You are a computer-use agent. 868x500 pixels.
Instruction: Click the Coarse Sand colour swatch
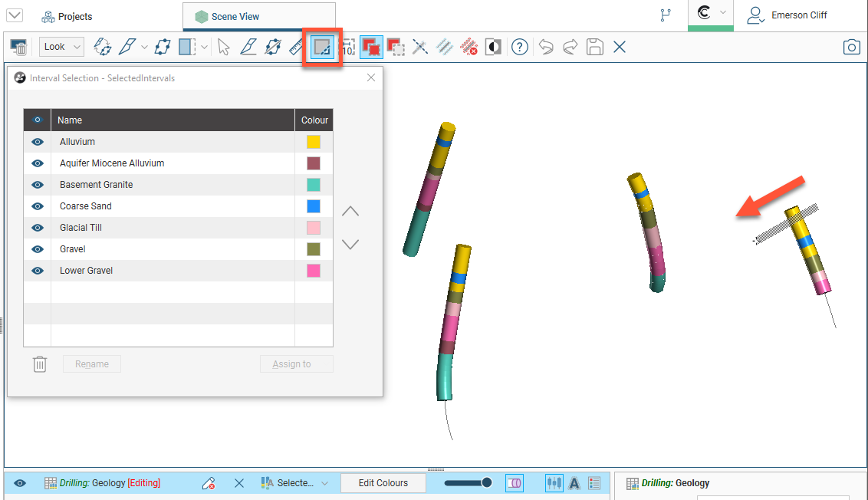click(313, 206)
